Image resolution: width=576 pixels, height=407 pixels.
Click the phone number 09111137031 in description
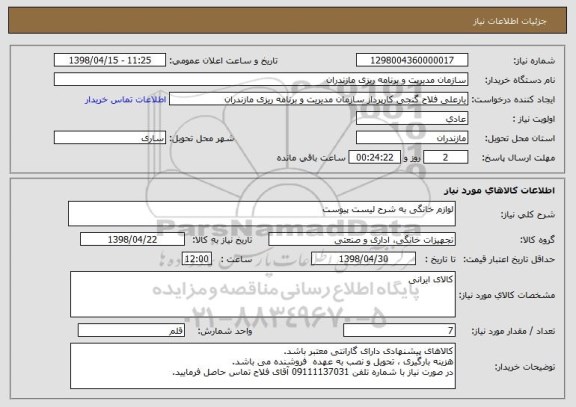tap(320, 372)
